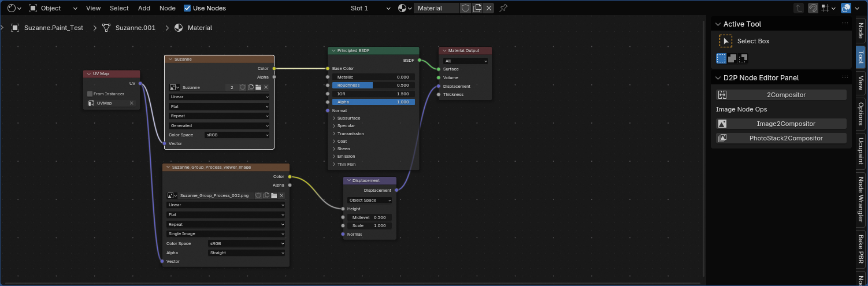This screenshot has height=286, width=868.
Task: Collapse the Active Tool panel
Action: coord(718,24)
